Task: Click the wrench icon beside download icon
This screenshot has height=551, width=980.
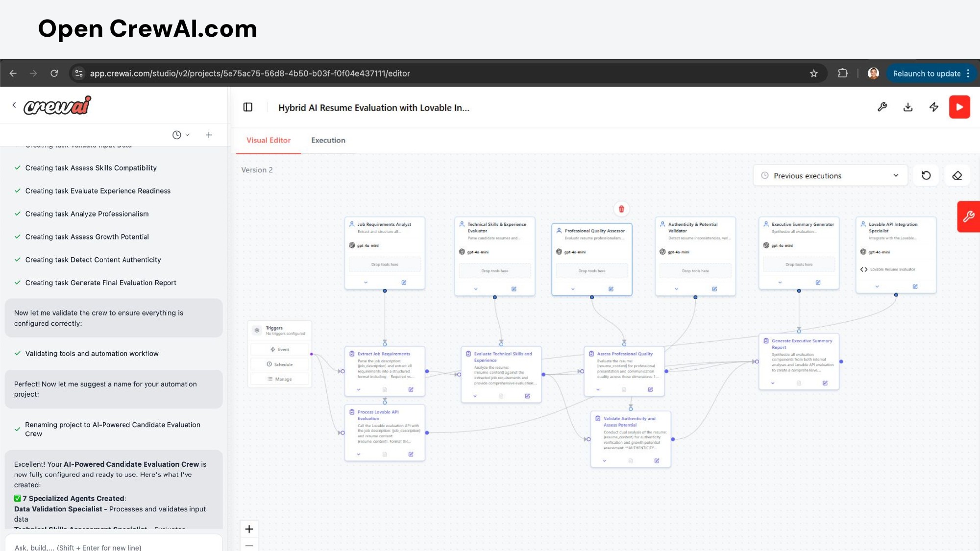Action: (x=882, y=107)
